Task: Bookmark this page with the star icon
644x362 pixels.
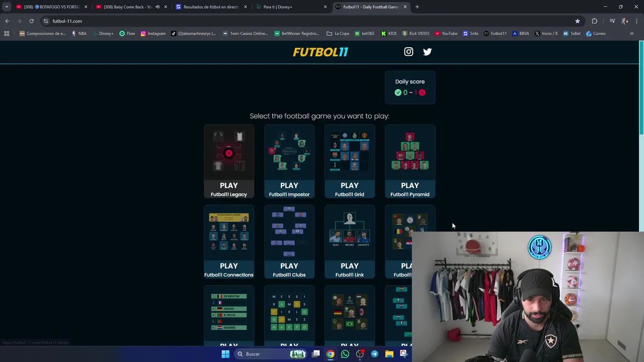Action: click(x=577, y=21)
